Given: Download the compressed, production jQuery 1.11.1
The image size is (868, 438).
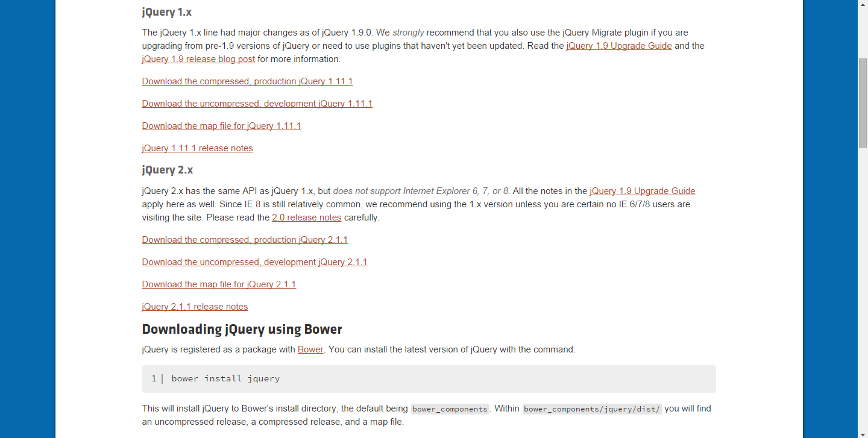Looking at the screenshot, I should click(247, 81).
